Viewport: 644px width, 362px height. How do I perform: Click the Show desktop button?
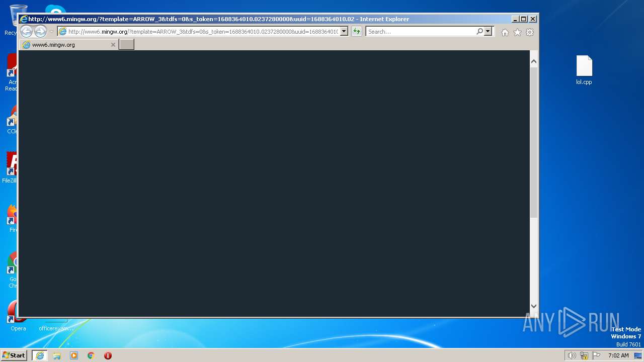pos(638,355)
